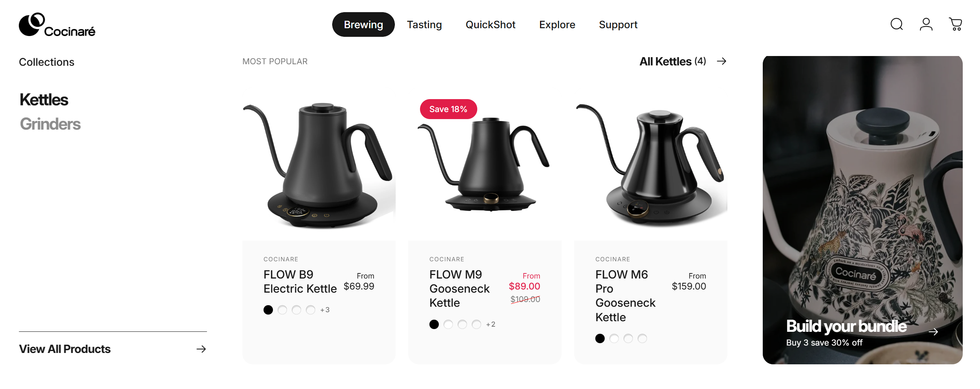The height and width of the screenshot is (389, 980).
Task: Click arrow on Build your bundle banner
Action: 933,332
